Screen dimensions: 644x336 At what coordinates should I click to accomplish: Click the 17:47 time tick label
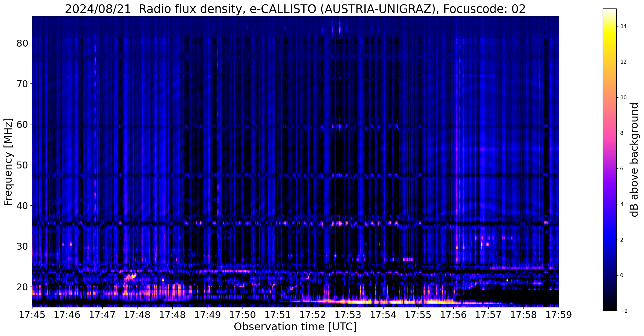coord(102,315)
